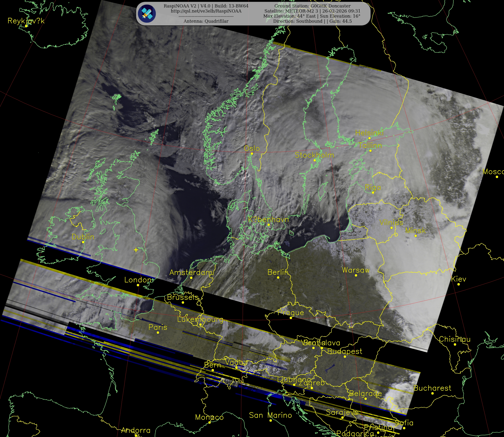Click the RaspiNOAA satellite logo icon
The height and width of the screenshot is (437, 504).
(147, 14)
